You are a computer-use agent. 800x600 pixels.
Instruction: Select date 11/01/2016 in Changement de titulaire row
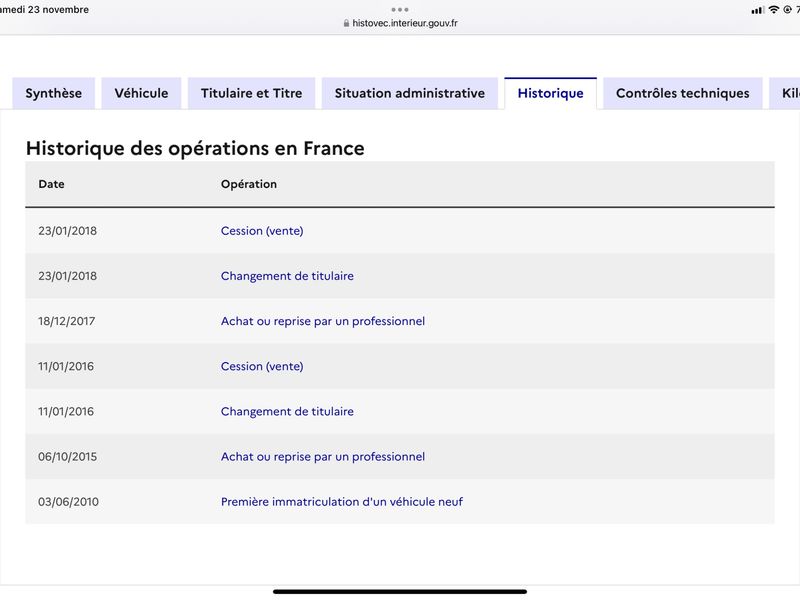[x=66, y=411]
